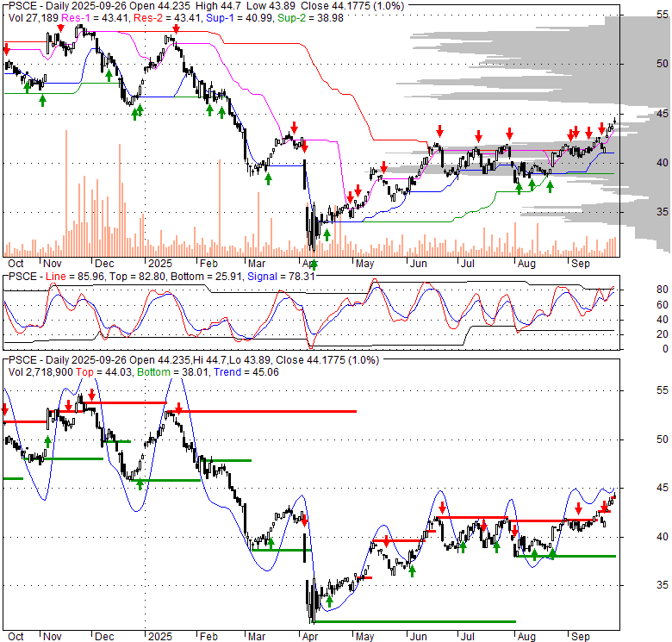Select the Aug label on the top chart axis
This screenshot has height=642, width=672.
(x=526, y=264)
